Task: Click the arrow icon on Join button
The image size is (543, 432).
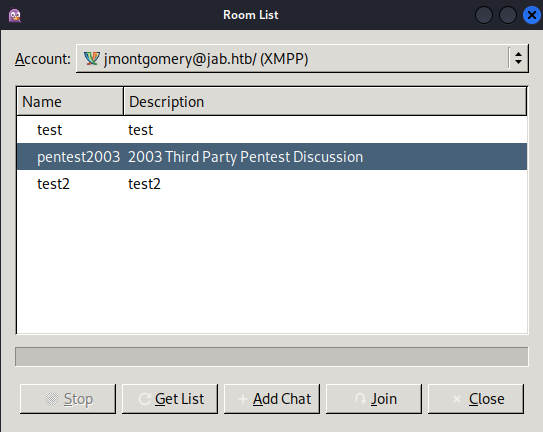Action: click(360, 399)
